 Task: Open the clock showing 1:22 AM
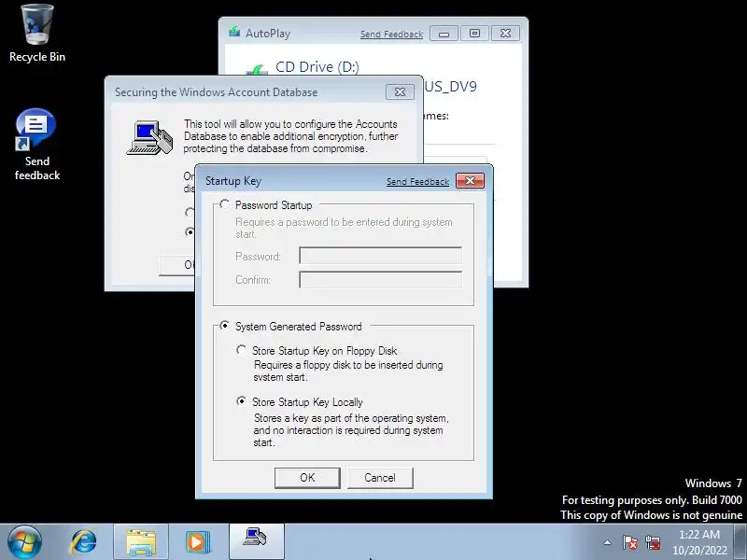click(699, 542)
